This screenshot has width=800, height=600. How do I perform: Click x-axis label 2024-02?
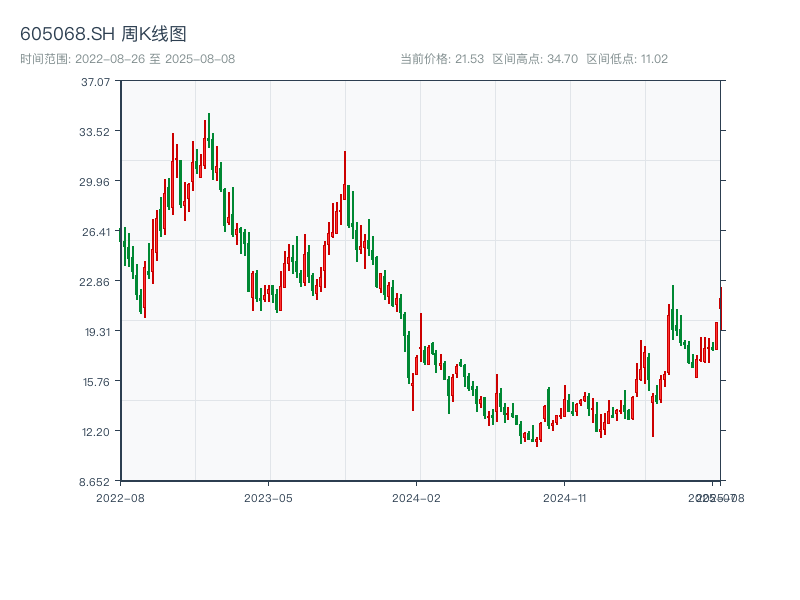(x=416, y=498)
